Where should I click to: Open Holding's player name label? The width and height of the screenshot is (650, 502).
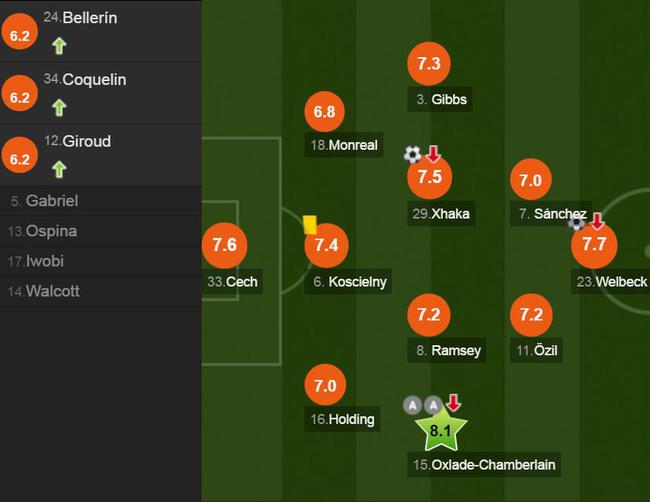342,419
